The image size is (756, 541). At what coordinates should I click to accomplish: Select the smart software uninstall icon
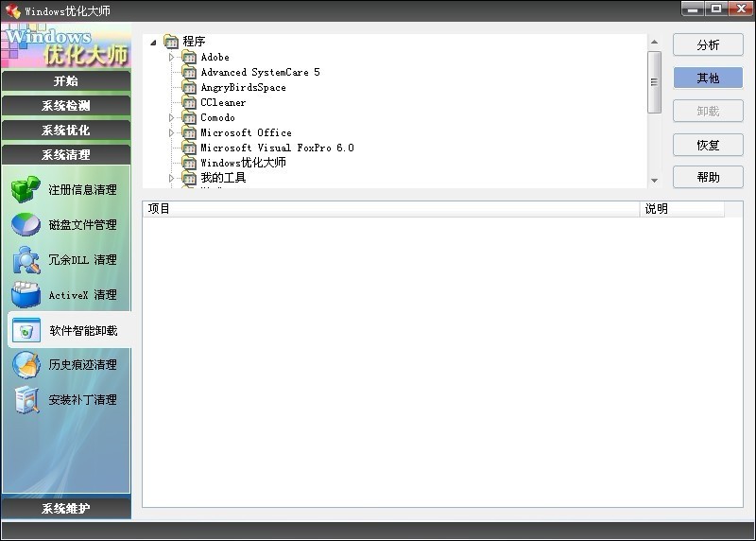(x=26, y=330)
